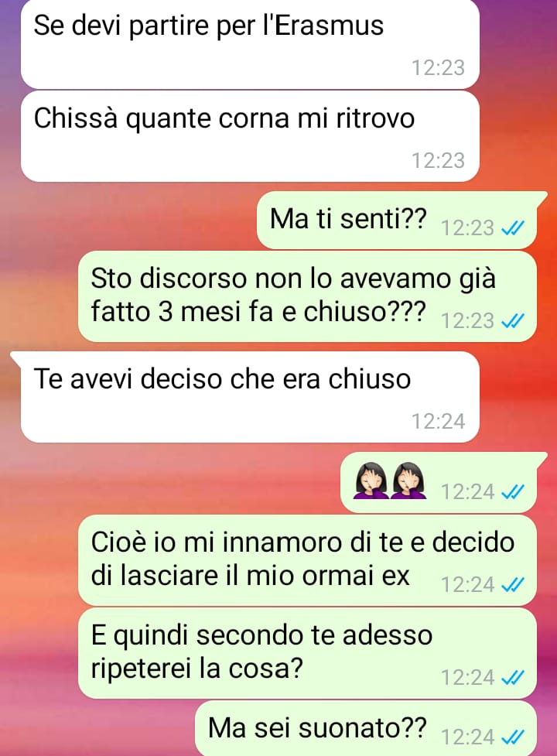Click the second facepalm emoji
This screenshot has width=557, height=756.
409,481
